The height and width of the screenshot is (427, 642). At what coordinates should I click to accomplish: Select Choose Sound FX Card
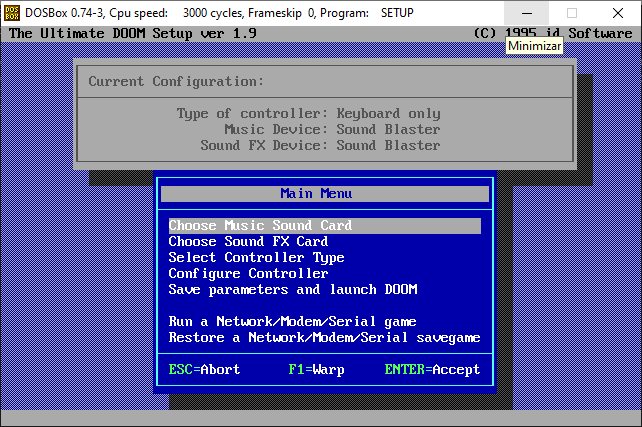pos(248,242)
